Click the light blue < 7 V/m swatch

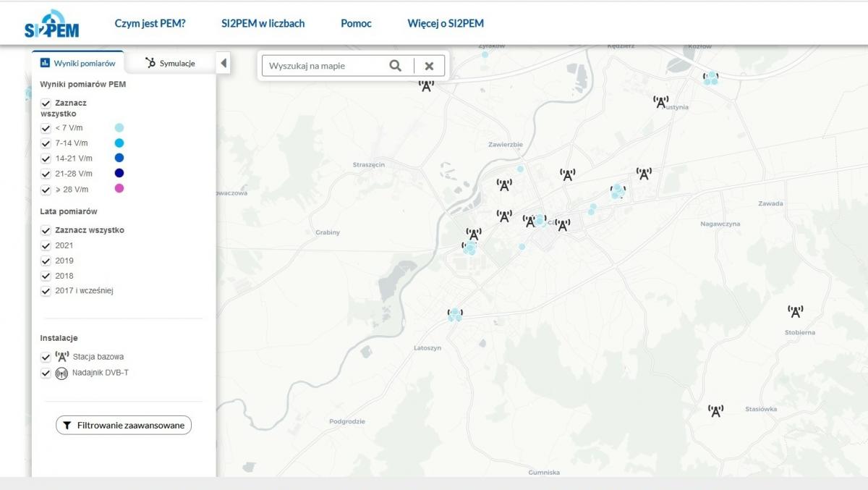pyautogui.click(x=119, y=127)
